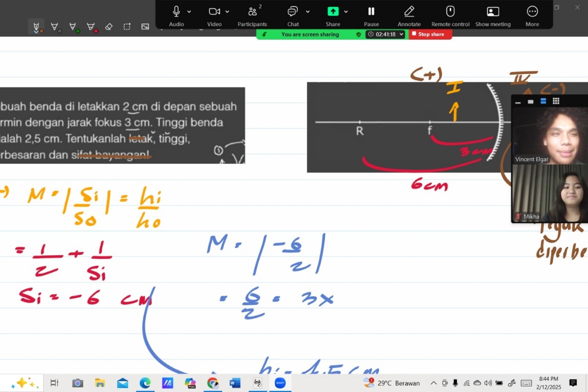Open the Annotate tool
The image size is (588, 392).
tap(409, 16)
